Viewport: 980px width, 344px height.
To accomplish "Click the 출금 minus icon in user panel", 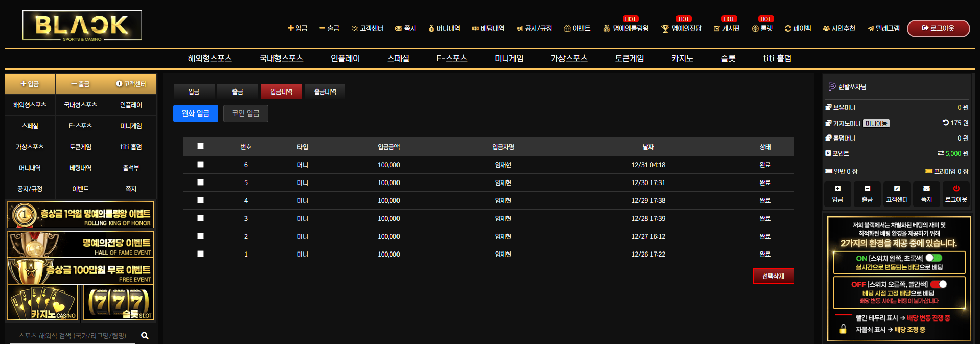I will [x=867, y=189].
